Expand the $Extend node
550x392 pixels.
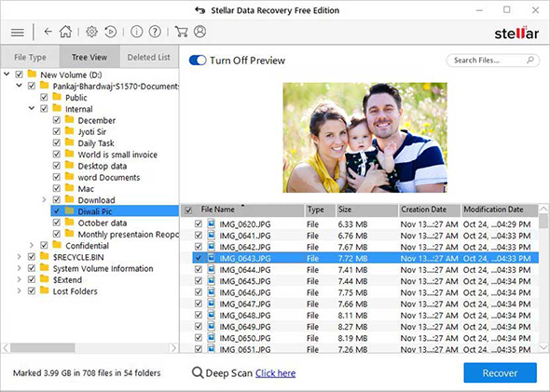[x=19, y=279]
